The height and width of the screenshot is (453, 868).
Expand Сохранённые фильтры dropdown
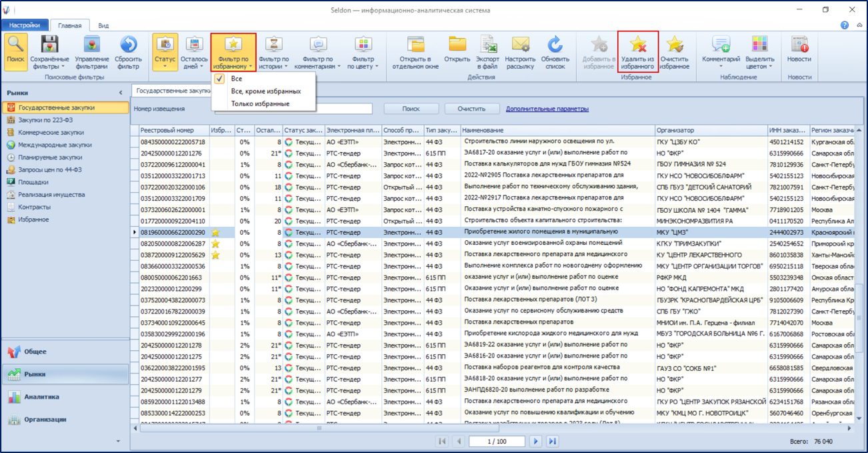click(x=49, y=52)
